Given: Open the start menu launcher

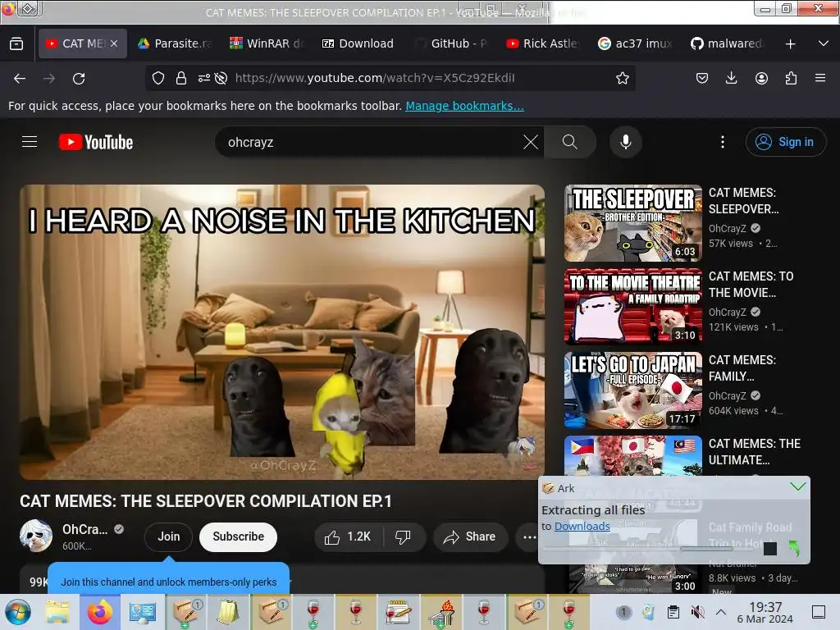Looking at the screenshot, I should (x=18, y=612).
